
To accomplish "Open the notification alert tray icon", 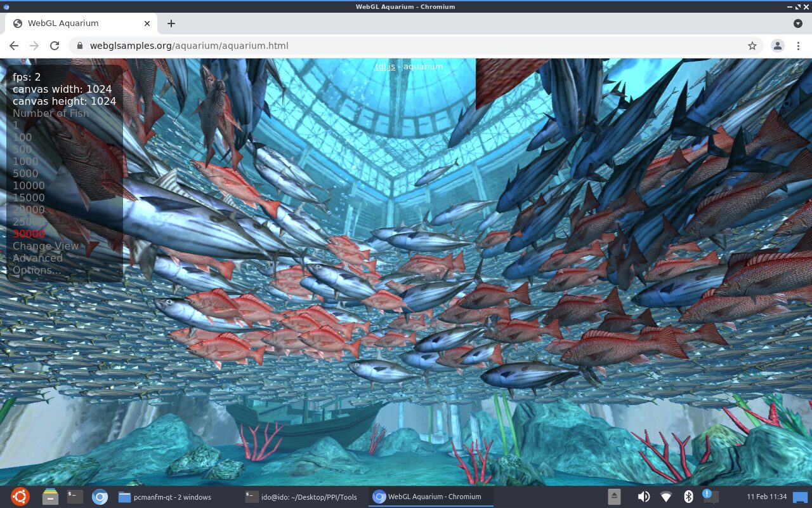I will [x=710, y=496].
